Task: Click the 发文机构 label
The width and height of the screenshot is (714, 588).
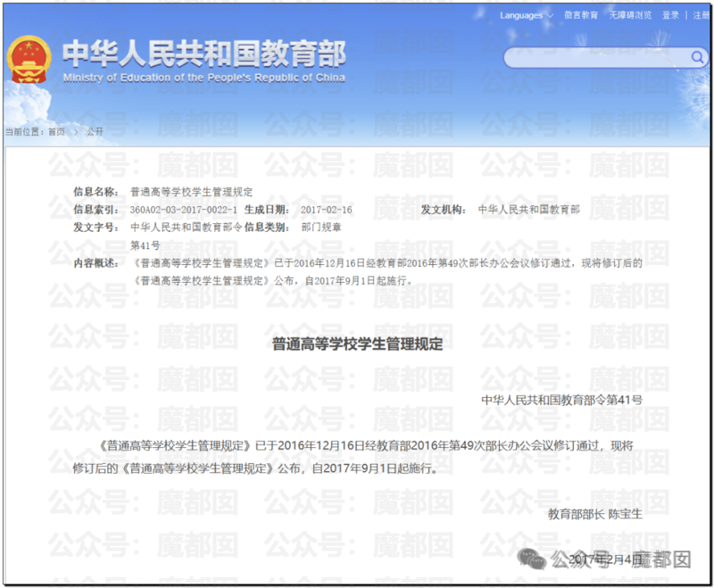Action: 443,210
